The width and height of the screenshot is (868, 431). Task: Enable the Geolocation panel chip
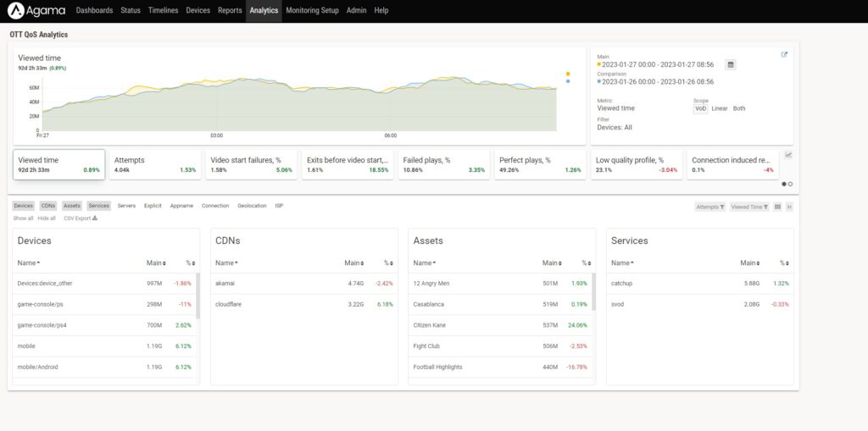(252, 206)
